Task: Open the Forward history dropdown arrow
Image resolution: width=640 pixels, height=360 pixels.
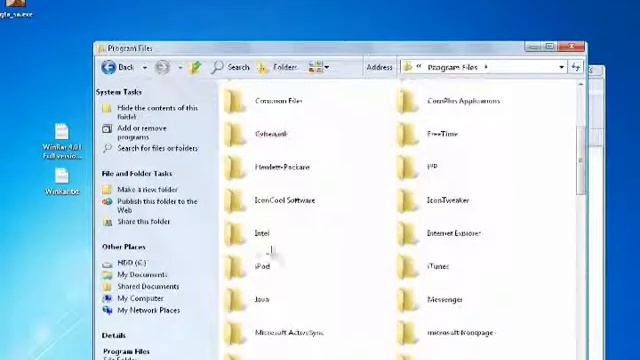Action: 180,67
